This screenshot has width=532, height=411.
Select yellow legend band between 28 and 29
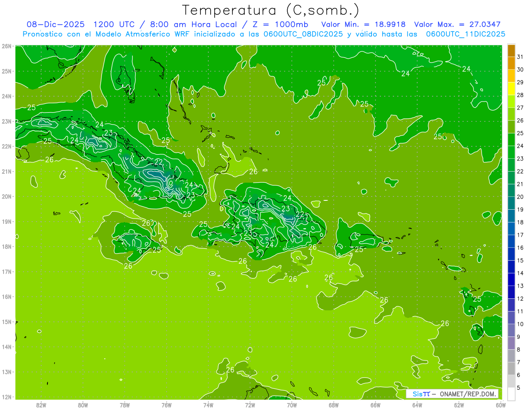512,89
